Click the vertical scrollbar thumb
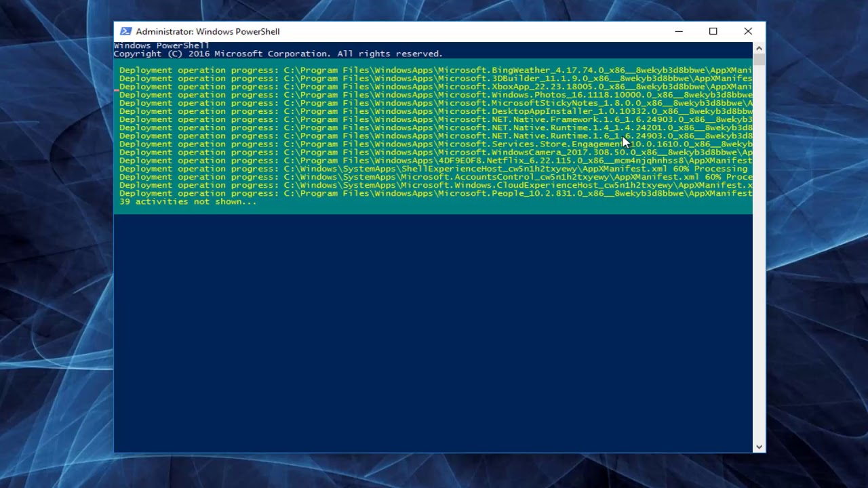This screenshot has width=868, height=488. (x=759, y=60)
